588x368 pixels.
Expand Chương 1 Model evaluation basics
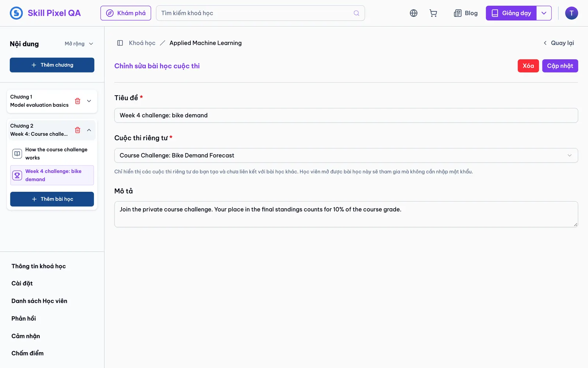pyautogui.click(x=89, y=101)
